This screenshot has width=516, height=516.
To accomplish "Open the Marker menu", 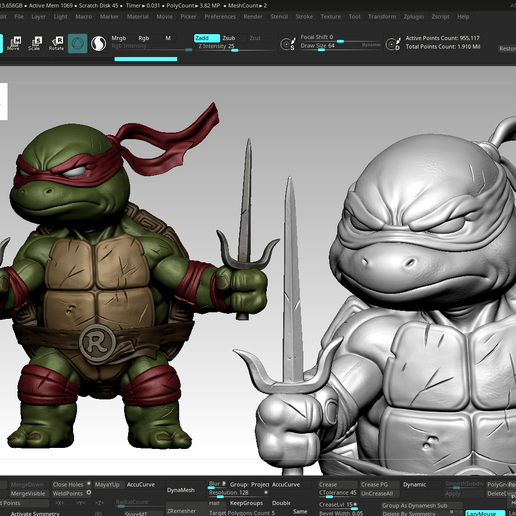I will point(109,16).
